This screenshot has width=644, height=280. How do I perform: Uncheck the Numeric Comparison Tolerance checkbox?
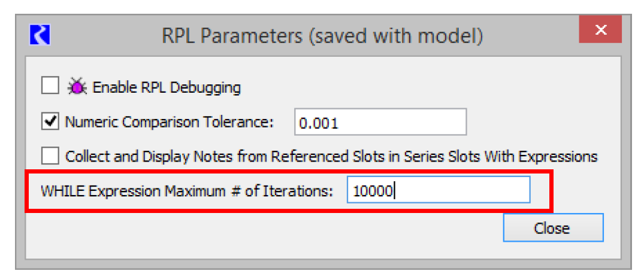pos(50,122)
